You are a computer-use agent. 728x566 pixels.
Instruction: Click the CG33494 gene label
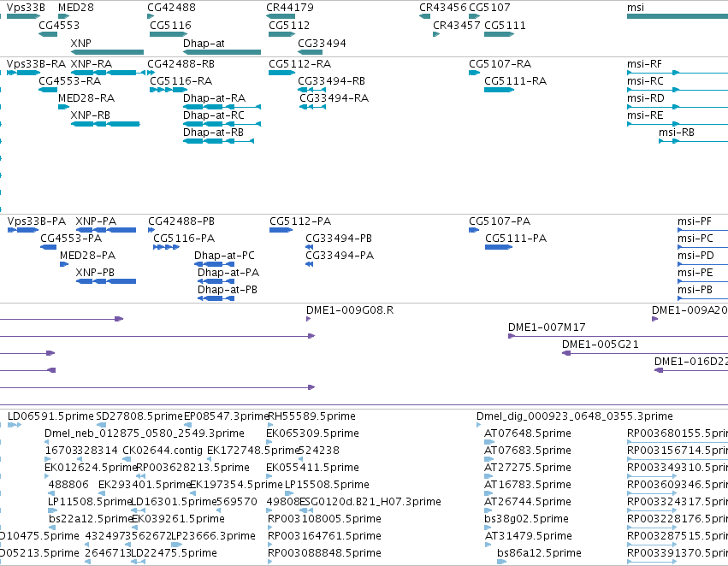322,43
